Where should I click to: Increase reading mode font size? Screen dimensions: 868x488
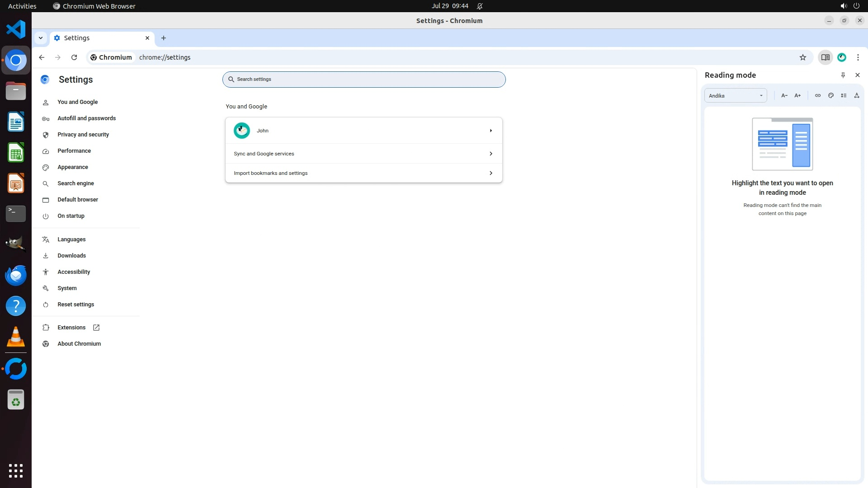tap(797, 95)
